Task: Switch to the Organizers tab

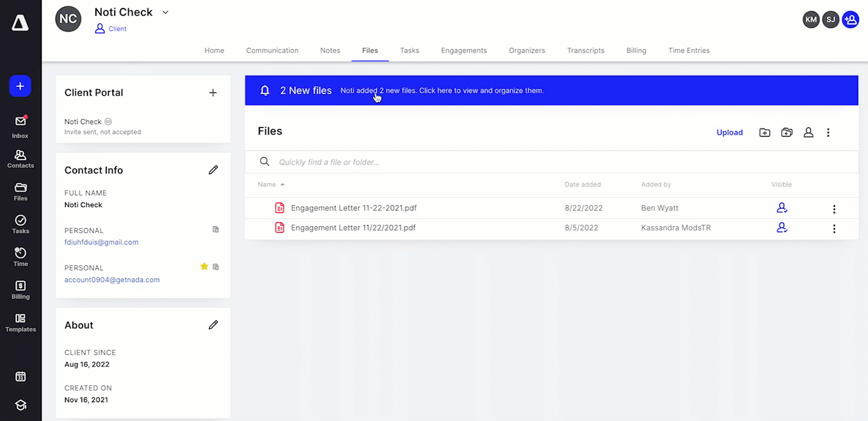Action: point(527,50)
